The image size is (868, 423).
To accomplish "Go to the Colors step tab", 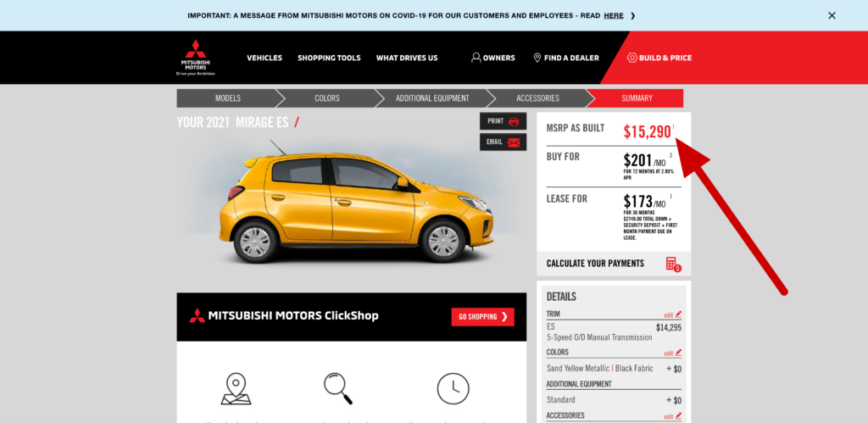I will point(327,98).
